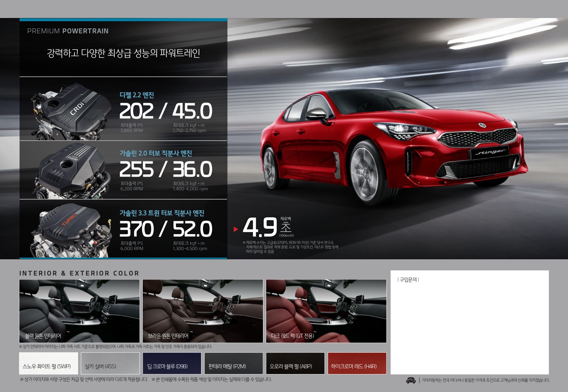Screen dimensions: 568x392
Task: Click the 370 / 52.0 engine spec figures
Action: [166, 229]
